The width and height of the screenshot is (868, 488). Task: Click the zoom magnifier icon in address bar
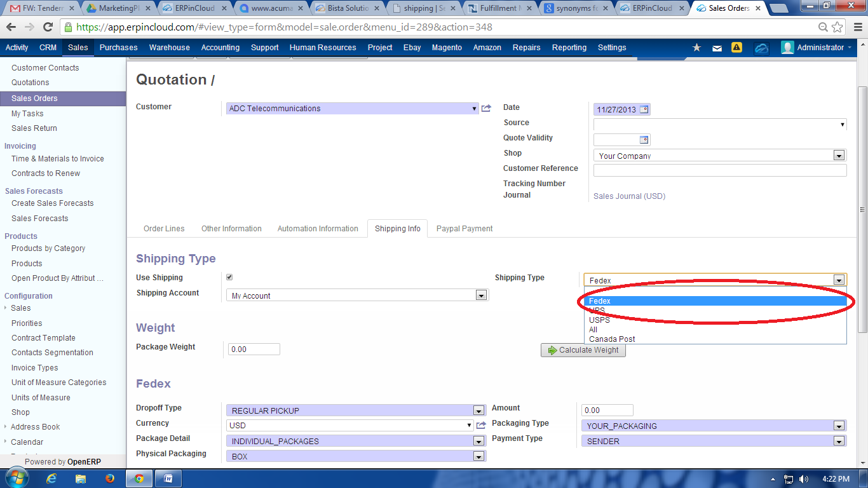pos(824,27)
